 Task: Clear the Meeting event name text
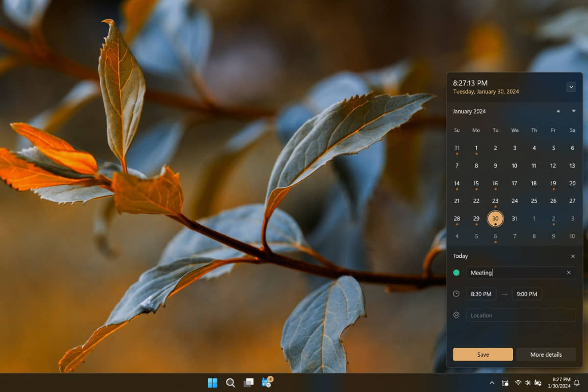(568, 272)
